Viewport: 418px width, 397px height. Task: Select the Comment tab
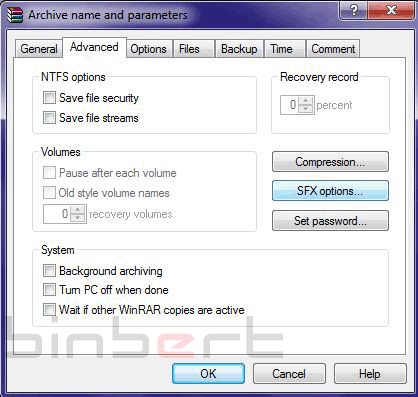(x=333, y=49)
